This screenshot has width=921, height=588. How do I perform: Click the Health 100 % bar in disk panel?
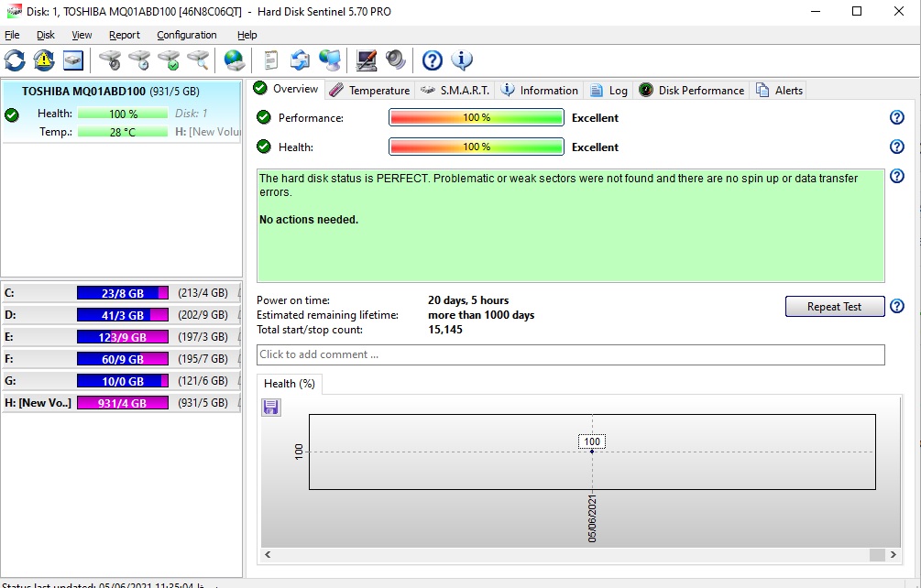tap(123, 114)
